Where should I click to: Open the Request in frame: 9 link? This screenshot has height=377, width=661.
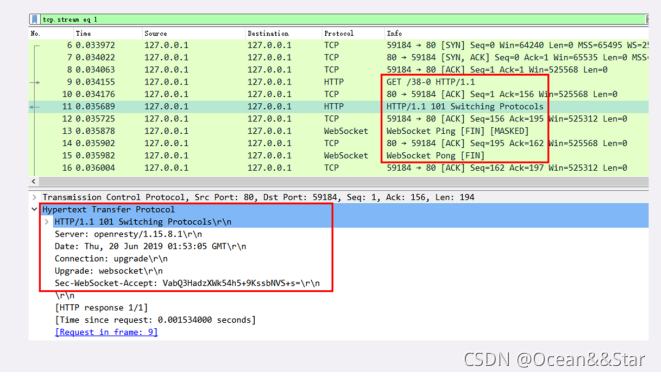point(106,332)
